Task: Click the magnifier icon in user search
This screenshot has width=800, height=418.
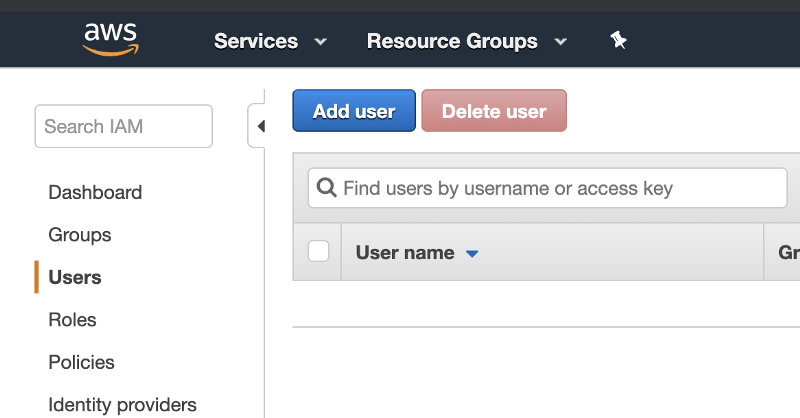Action: tap(327, 188)
